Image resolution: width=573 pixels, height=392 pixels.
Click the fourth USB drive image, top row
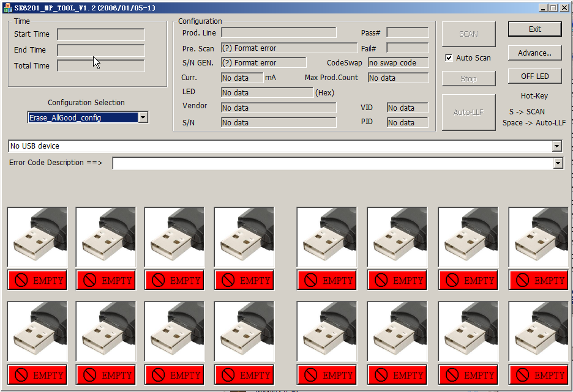(x=244, y=237)
